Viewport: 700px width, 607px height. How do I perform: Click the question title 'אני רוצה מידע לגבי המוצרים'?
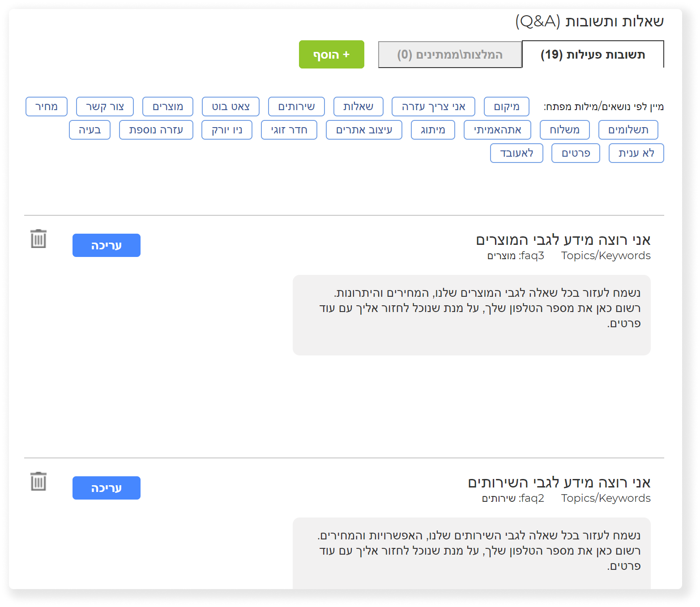(x=563, y=240)
